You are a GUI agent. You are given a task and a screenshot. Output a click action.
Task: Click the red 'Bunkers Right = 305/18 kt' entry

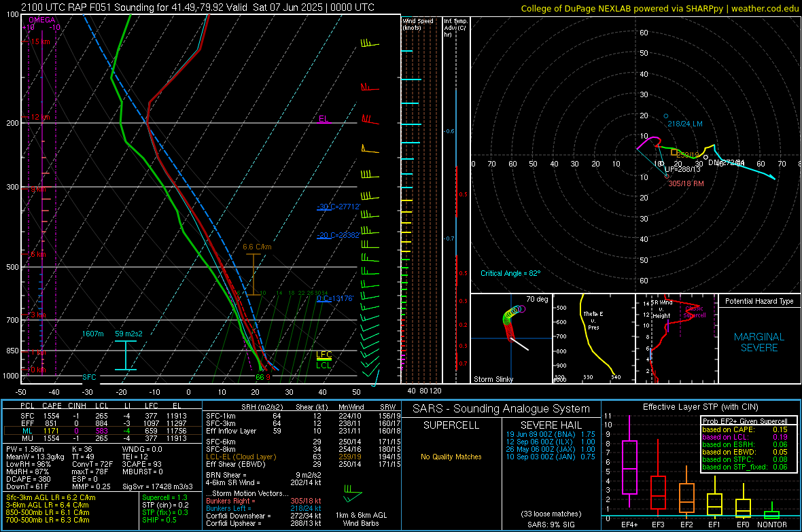coord(264,501)
